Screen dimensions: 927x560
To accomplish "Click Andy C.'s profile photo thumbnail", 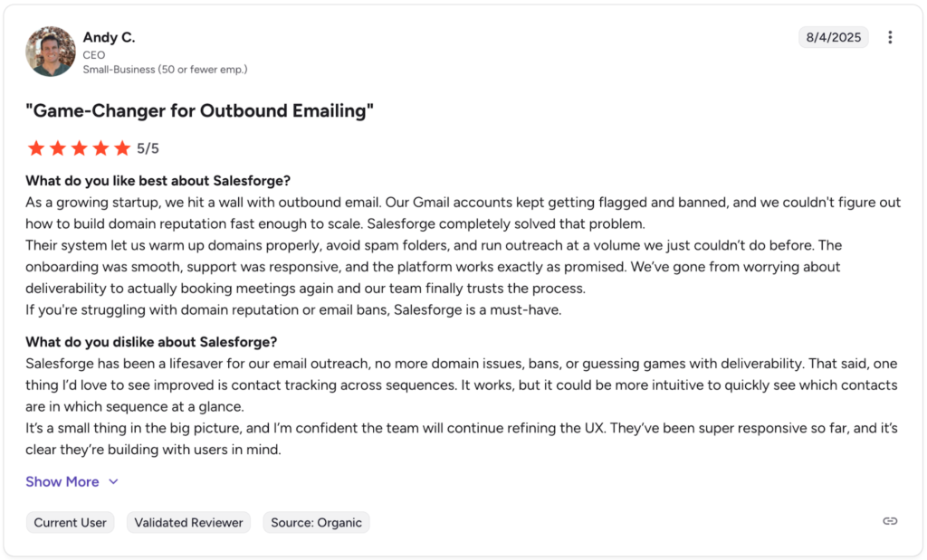I will pyautogui.click(x=50, y=51).
